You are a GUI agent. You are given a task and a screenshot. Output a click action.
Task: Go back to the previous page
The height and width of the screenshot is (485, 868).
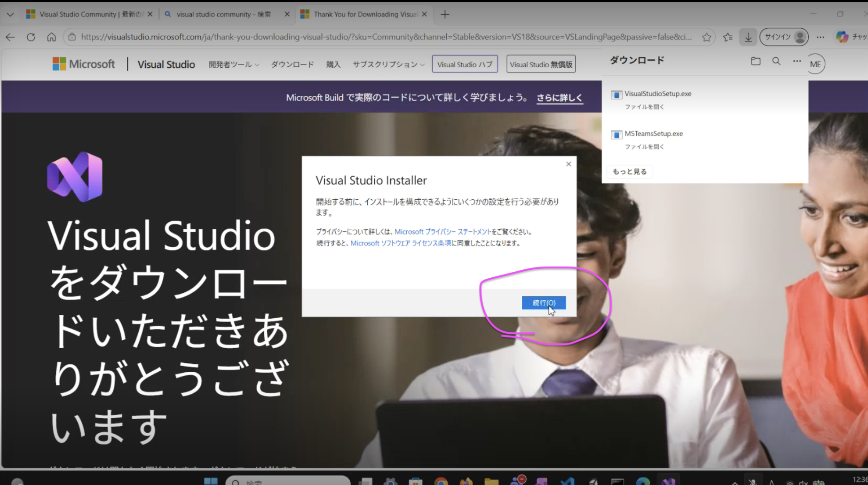[10, 37]
